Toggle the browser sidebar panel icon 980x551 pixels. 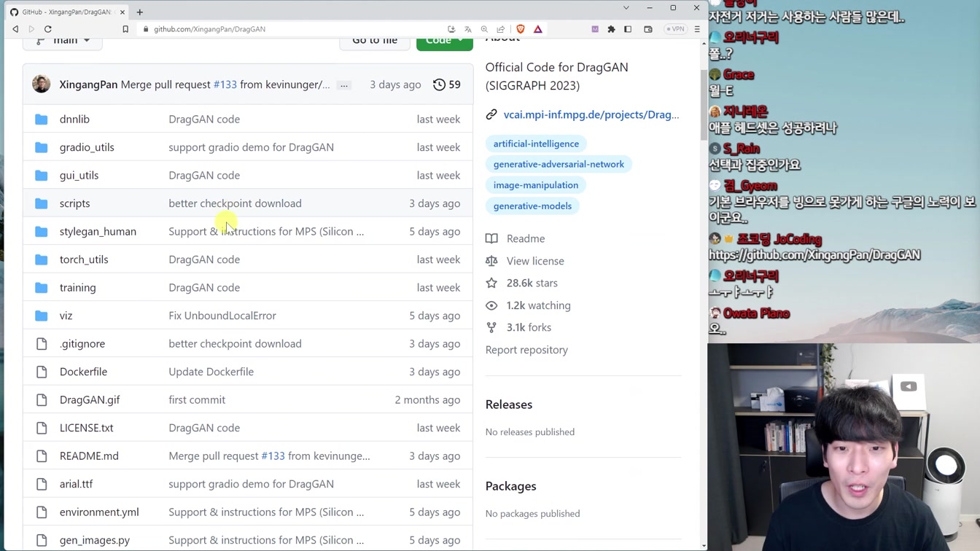pyautogui.click(x=628, y=29)
